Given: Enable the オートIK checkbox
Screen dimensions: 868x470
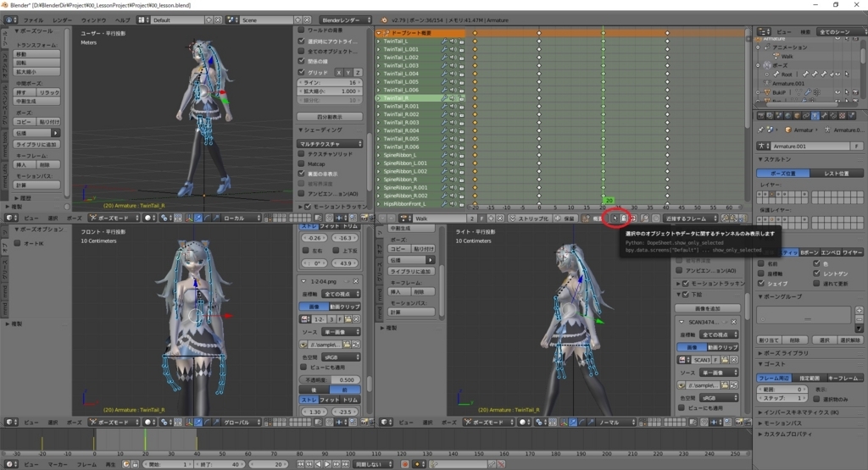Looking at the screenshot, I should click(17, 243).
